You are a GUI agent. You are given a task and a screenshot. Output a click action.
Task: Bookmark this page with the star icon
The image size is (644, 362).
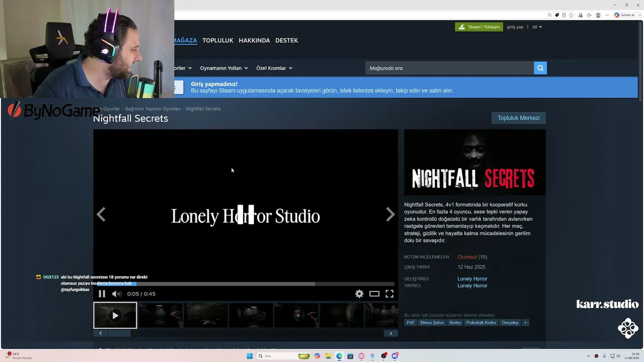(x=571, y=15)
